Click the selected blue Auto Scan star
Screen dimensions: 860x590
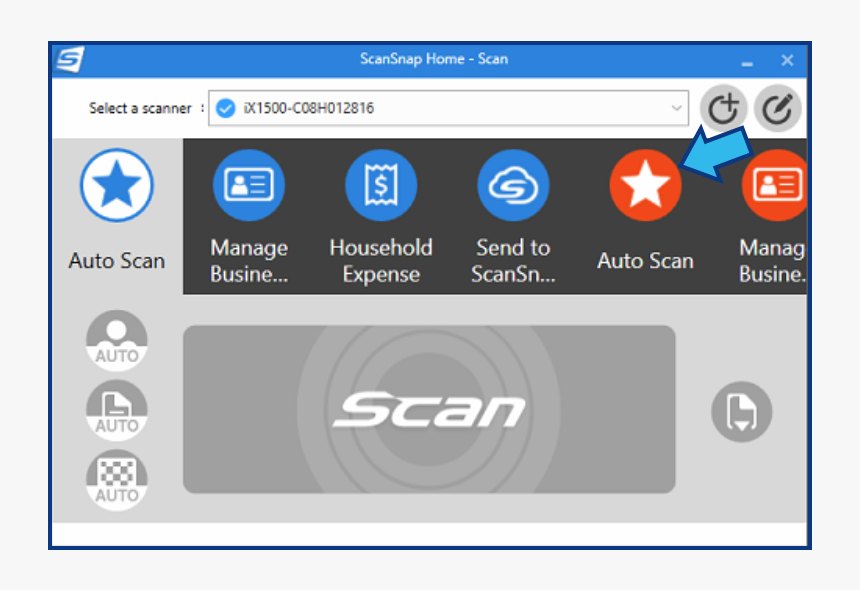coord(117,185)
